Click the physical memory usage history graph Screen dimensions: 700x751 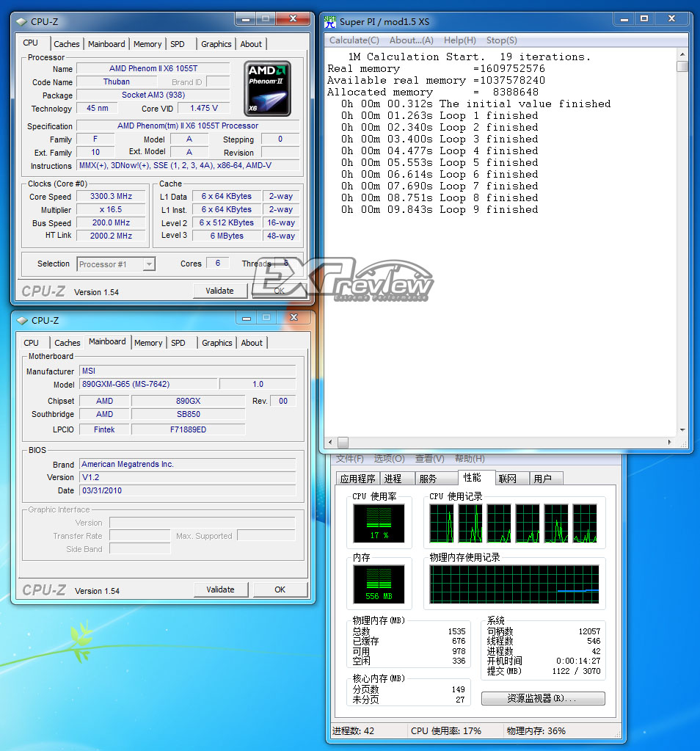tap(514, 584)
